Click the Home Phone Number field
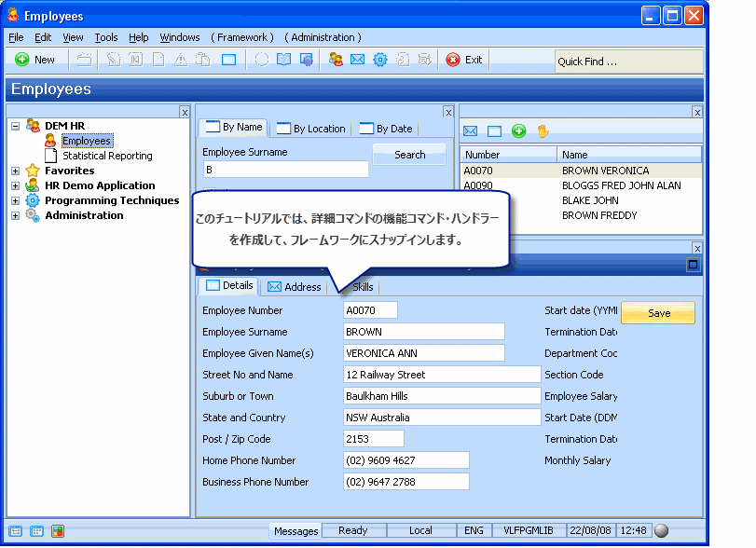Screen dimensions: 756x548 405,460
